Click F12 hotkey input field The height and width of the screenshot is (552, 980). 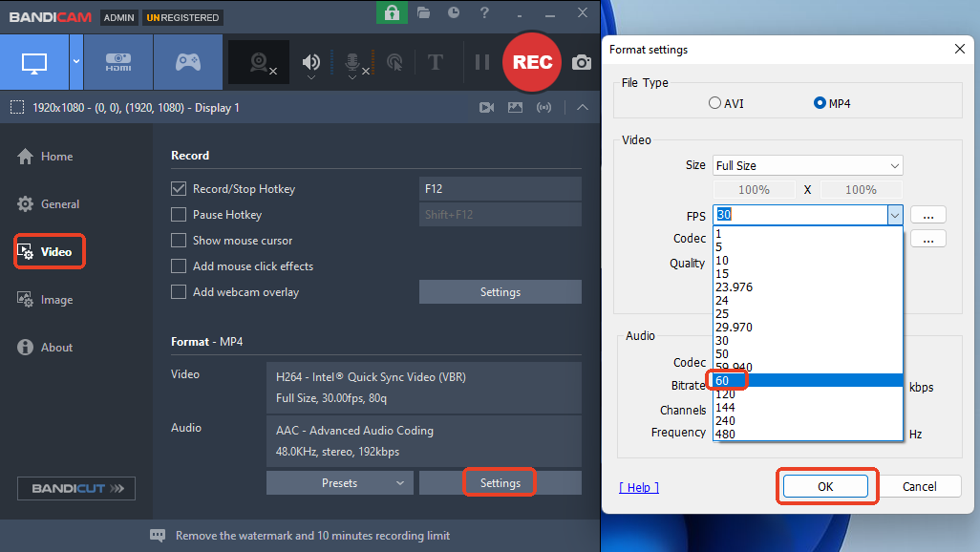tap(500, 189)
